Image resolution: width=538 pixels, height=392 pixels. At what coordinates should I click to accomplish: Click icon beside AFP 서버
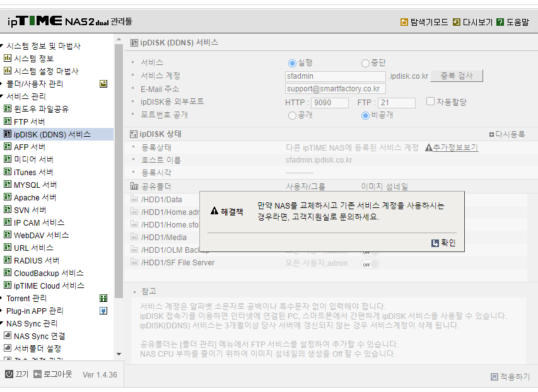[7, 147]
